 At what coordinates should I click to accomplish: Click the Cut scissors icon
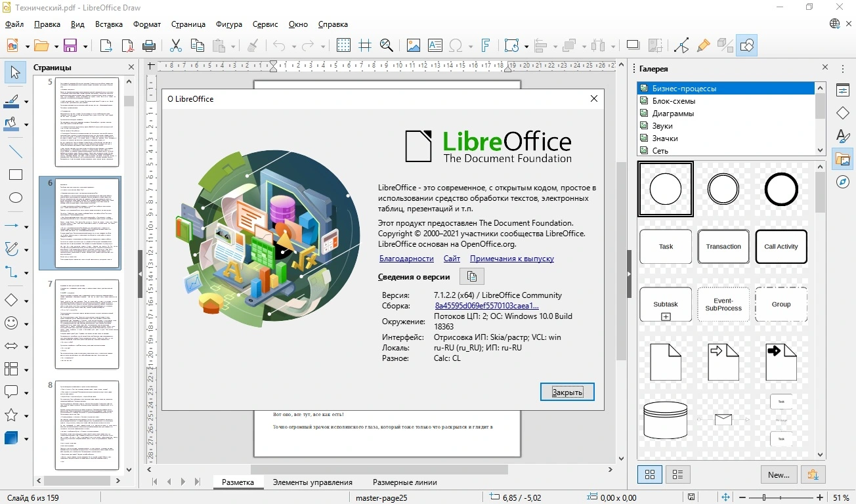[x=175, y=45]
